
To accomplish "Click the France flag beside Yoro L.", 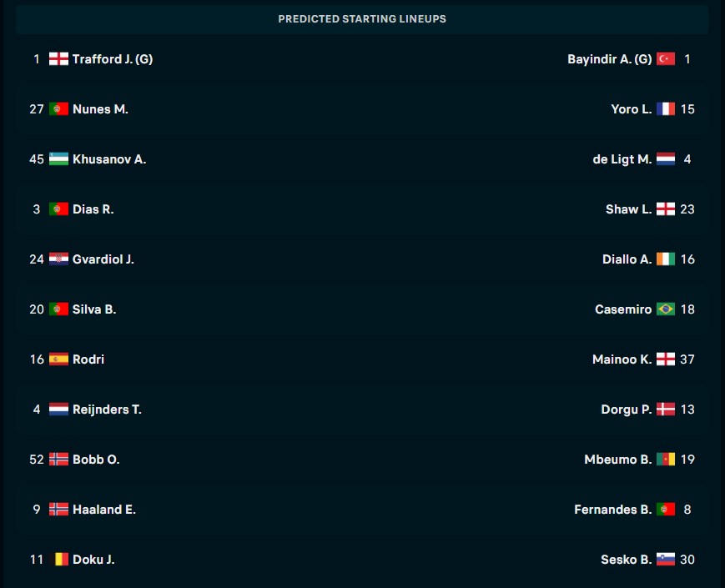I will (x=666, y=109).
